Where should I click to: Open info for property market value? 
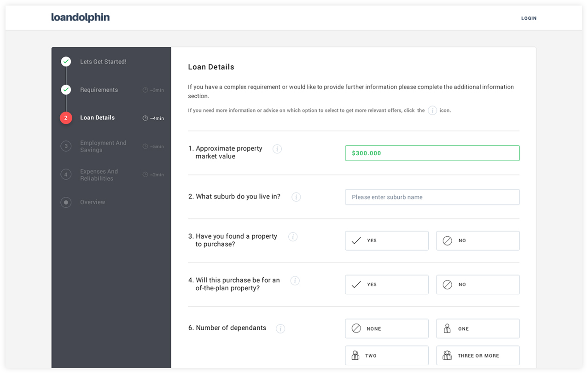[x=277, y=149]
